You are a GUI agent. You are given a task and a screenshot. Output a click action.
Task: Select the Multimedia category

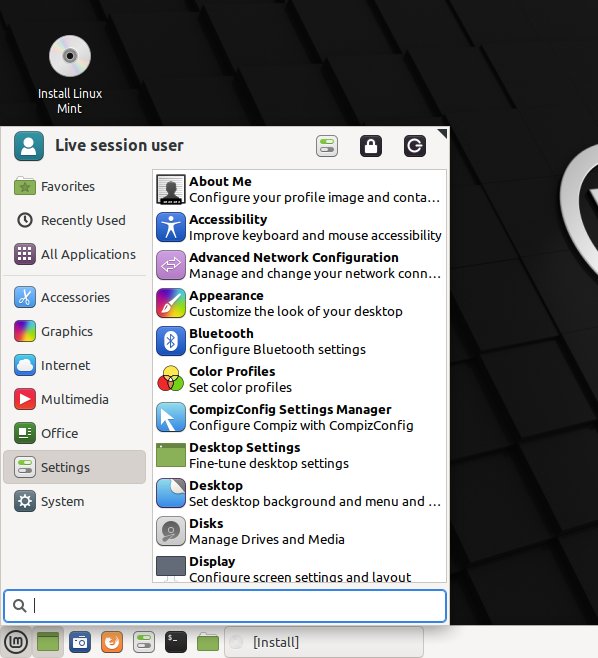click(x=75, y=399)
